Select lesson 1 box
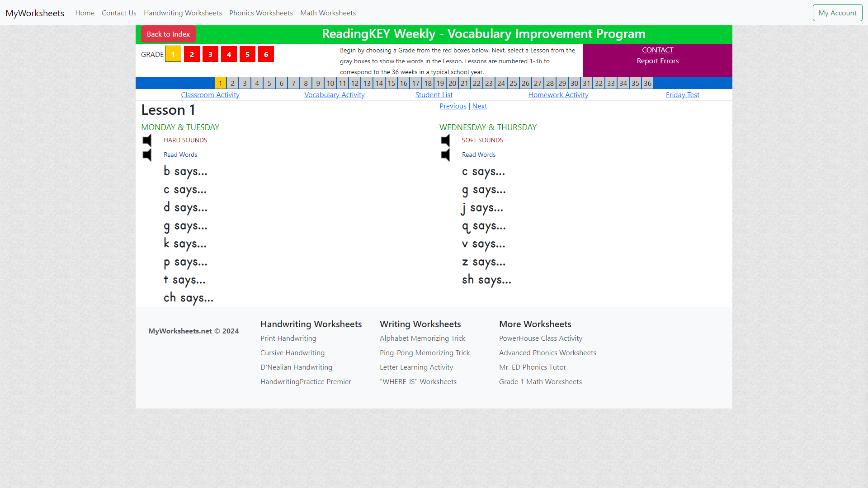The height and width of the screenshot is (488, 868). (x=221, y=83)
